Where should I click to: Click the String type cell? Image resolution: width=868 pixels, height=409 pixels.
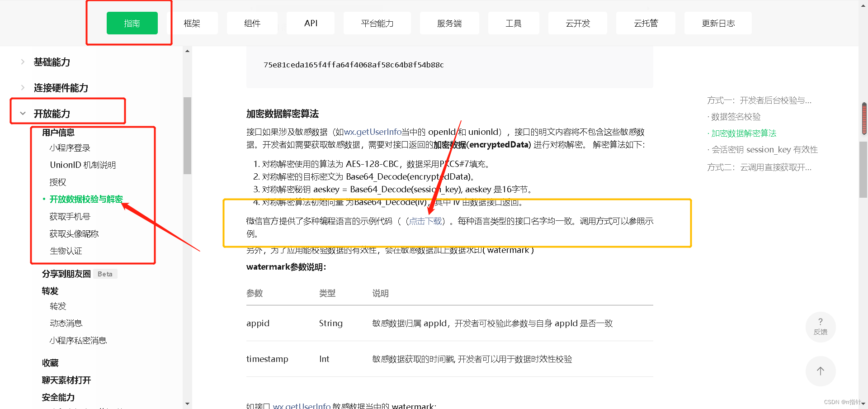click(x=331, y=323)
